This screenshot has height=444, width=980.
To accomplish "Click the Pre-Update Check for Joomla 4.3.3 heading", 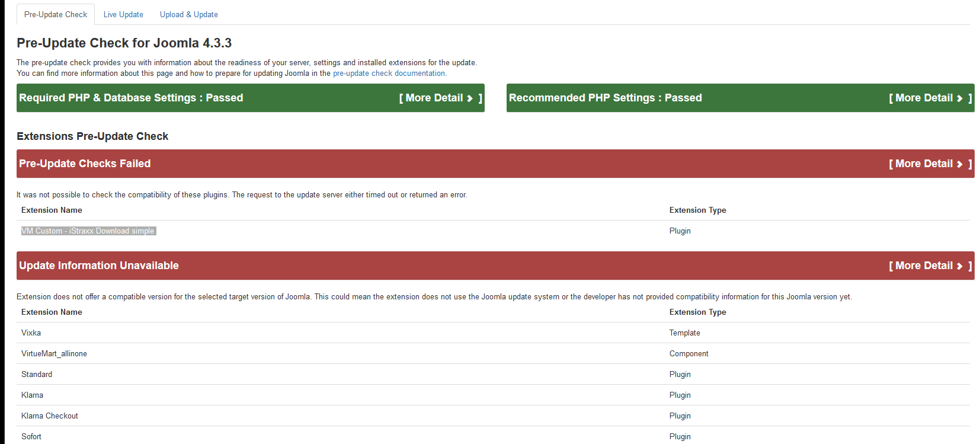I will pos(124,43).
